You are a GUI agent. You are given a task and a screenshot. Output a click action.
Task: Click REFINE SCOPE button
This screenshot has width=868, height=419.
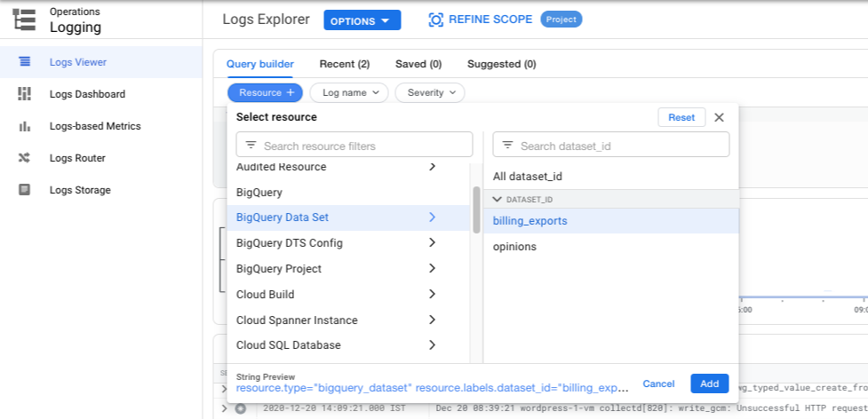[x=481, y=20]
